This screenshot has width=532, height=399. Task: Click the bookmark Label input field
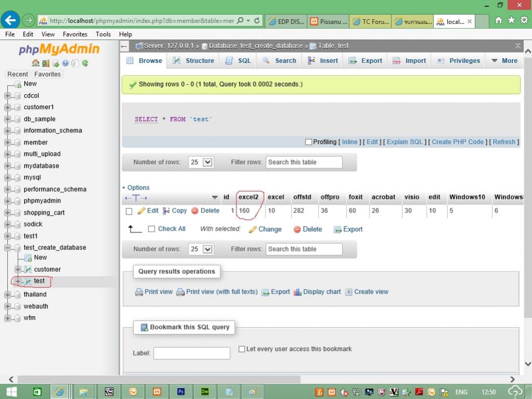click(x=192, y=353)
